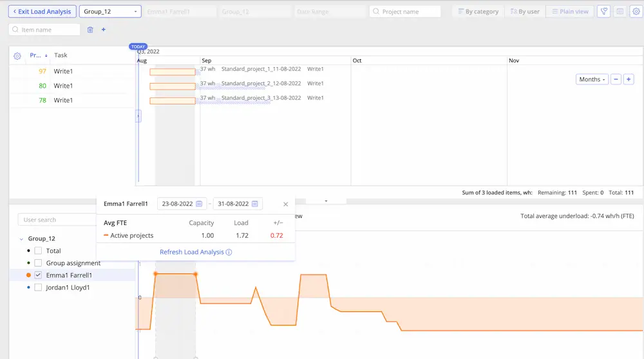The width and height of the screenshot is (644, 359).
Task: Enable the Group assignment checkbox
Action: coord(39,263)
